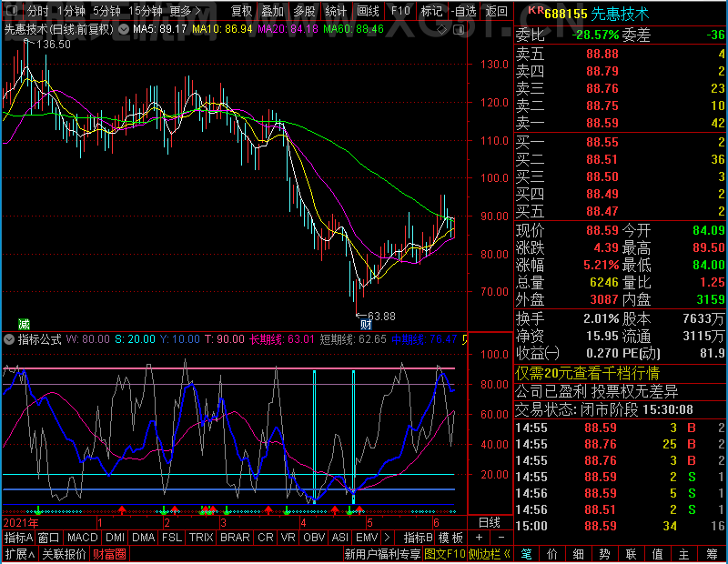Select the 筹 chip distribution tab

[712, 554]
